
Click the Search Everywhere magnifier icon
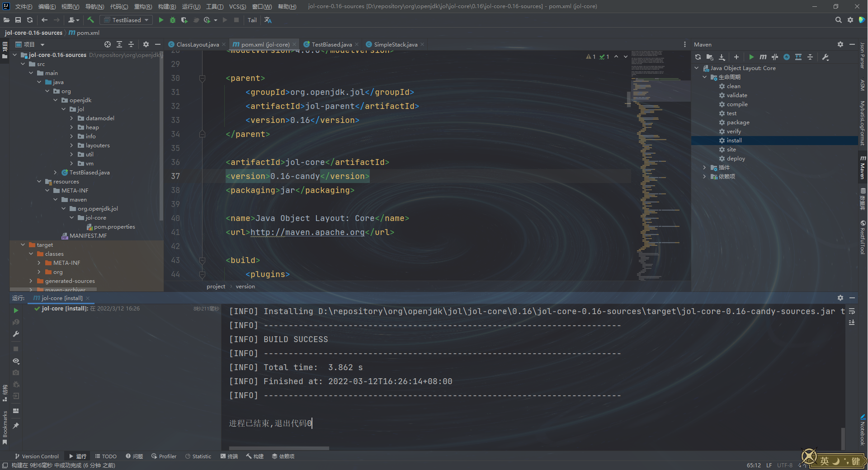(839, 20)
